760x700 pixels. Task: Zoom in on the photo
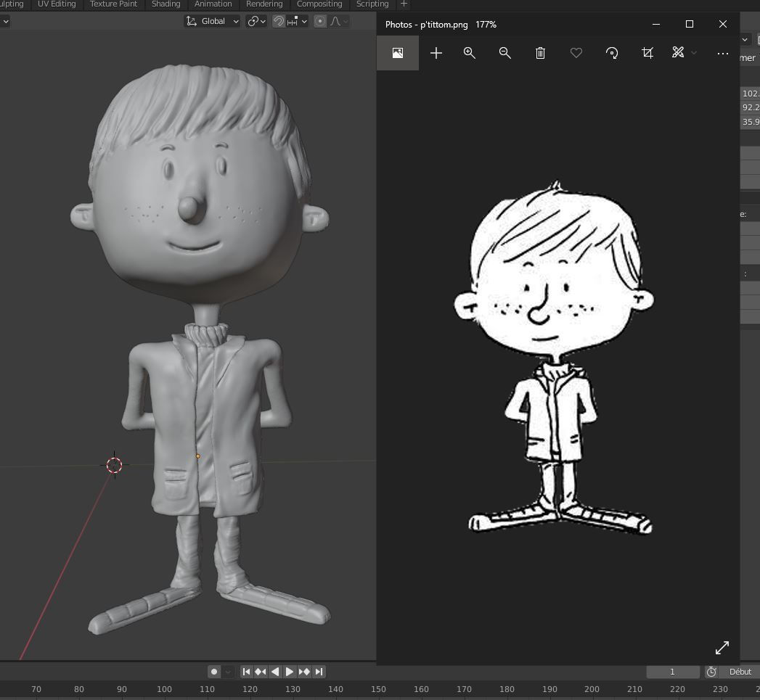[x=469, y=53]
